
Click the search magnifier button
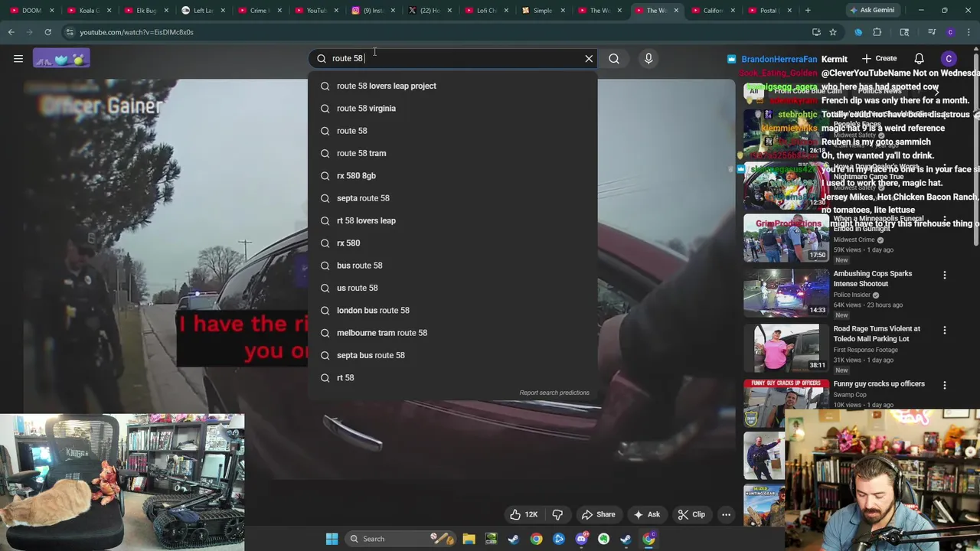[x=614, y=58]
